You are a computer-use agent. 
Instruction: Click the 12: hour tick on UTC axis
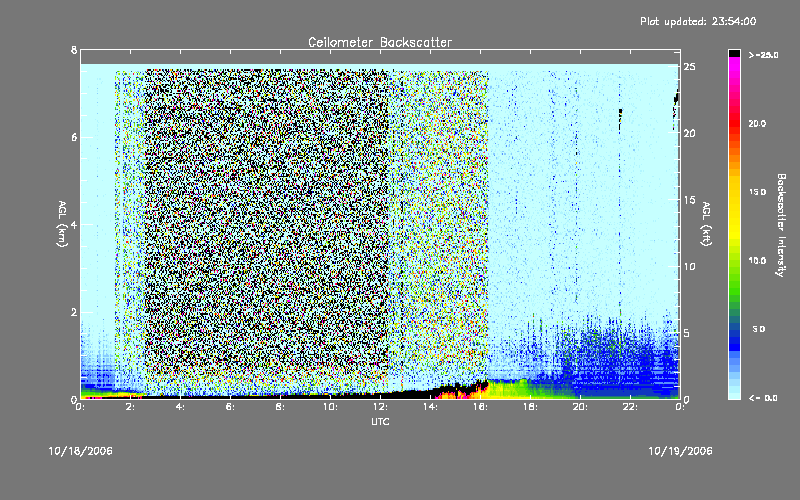(x=380, y=407)
